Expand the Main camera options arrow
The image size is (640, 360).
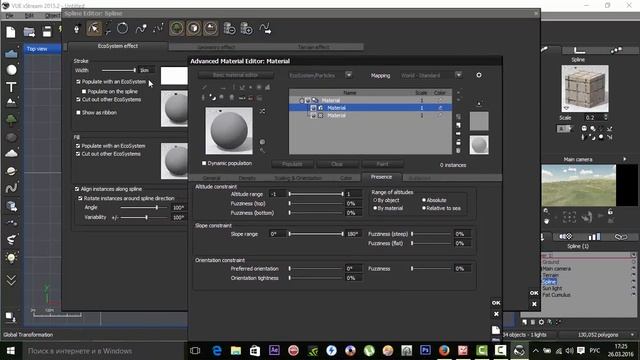pos(624,159)
